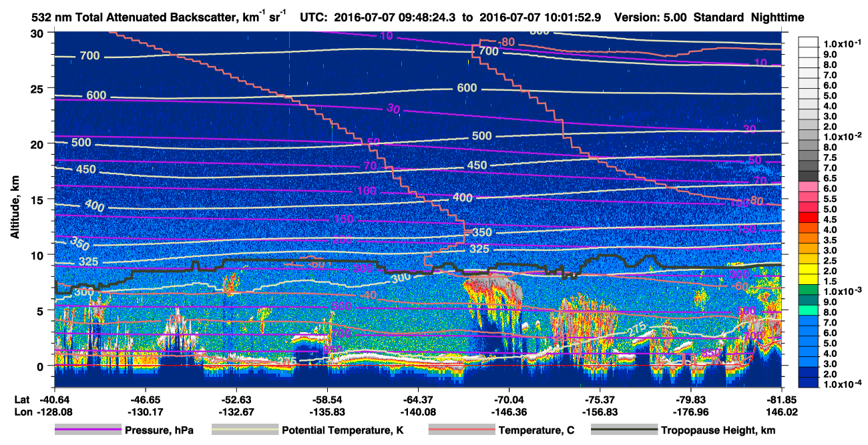Click longitude value -132.67

[236, 411]
